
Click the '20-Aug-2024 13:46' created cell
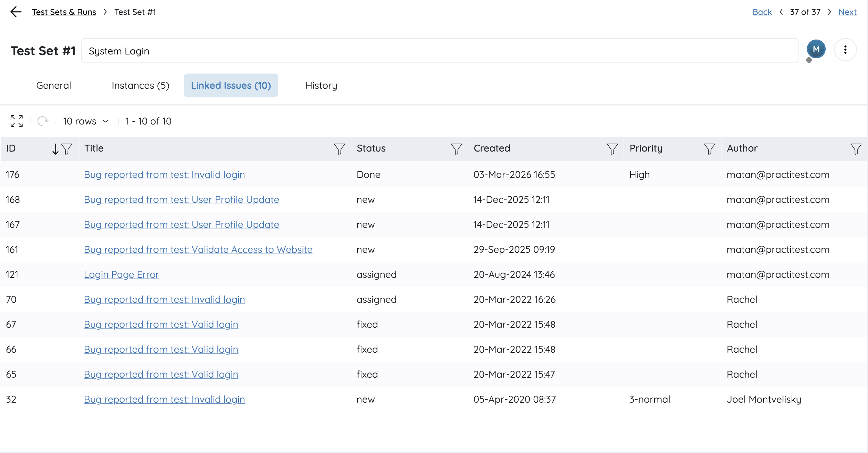click(x=514, y=274)
